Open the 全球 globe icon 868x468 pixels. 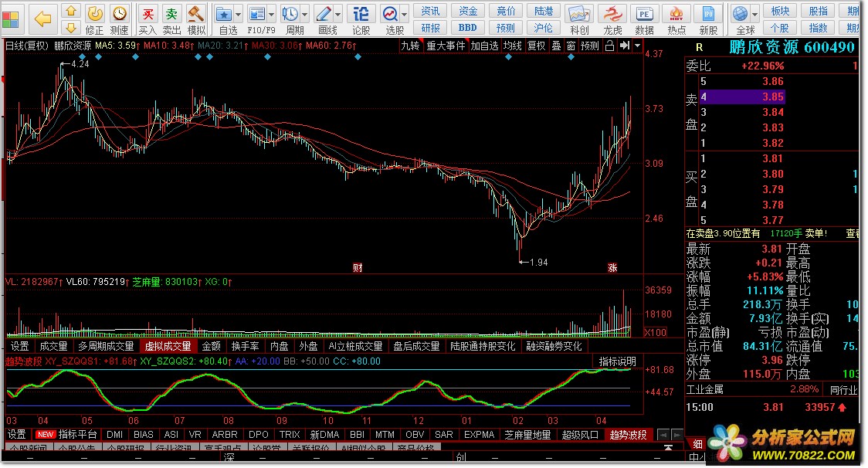pos(740,13)
